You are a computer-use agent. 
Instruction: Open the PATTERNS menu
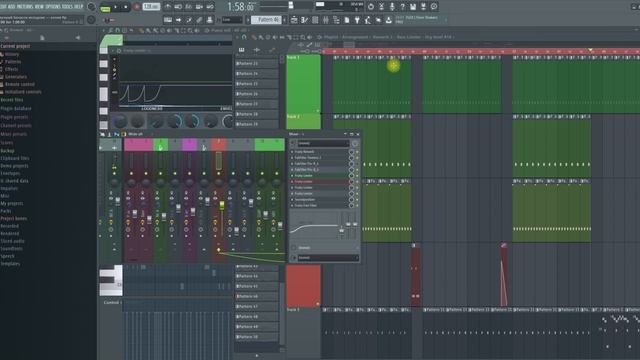(25, 7)
